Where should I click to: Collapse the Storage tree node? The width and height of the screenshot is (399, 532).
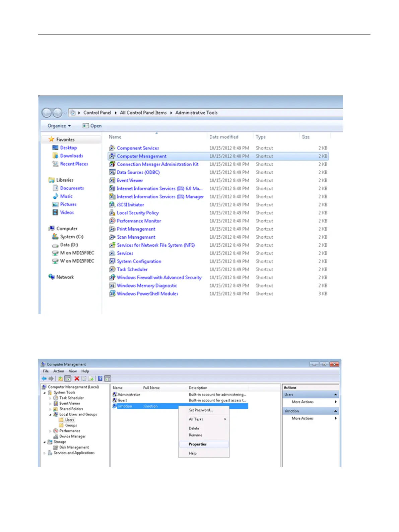(45, 442)
